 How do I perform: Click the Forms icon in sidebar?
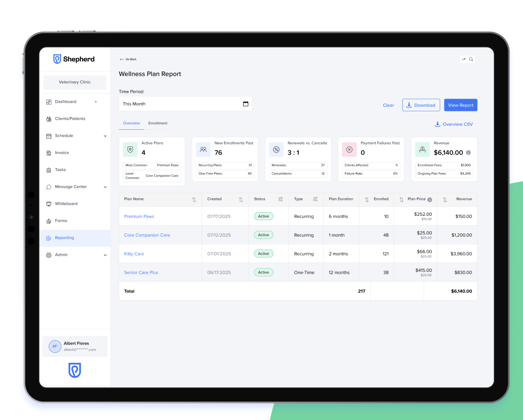(49, 221)
